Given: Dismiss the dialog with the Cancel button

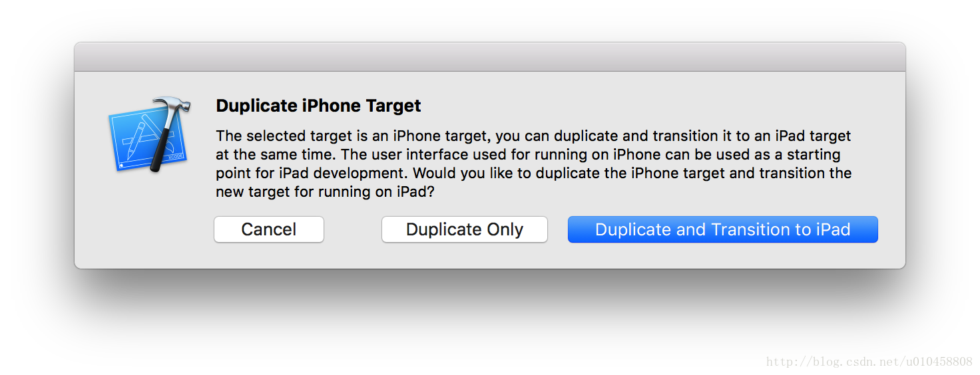Looking at the screenshot, I should coord(269,229).
